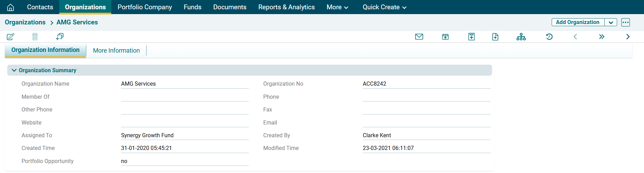This screenshot has width=644, height=173.
Task: Click the Home icon in navigation bar
Action: [11, 7]
